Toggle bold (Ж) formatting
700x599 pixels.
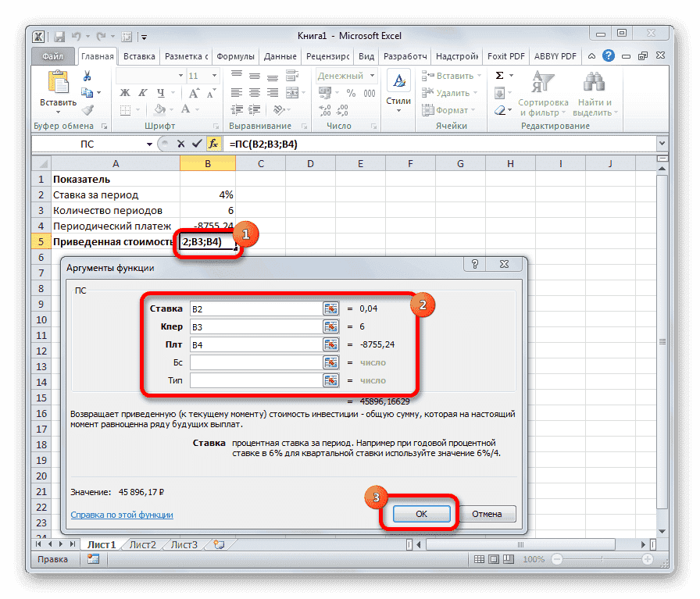click(127, 93)
